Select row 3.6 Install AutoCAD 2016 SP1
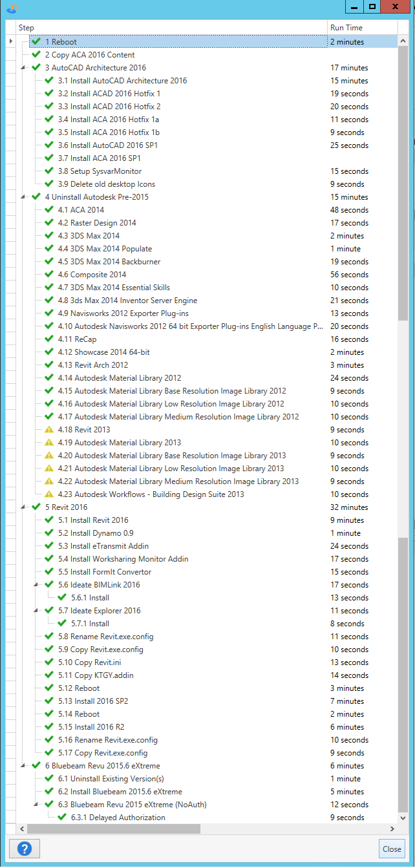The height and width of the screenshot is (868, 415). [207, 145]
